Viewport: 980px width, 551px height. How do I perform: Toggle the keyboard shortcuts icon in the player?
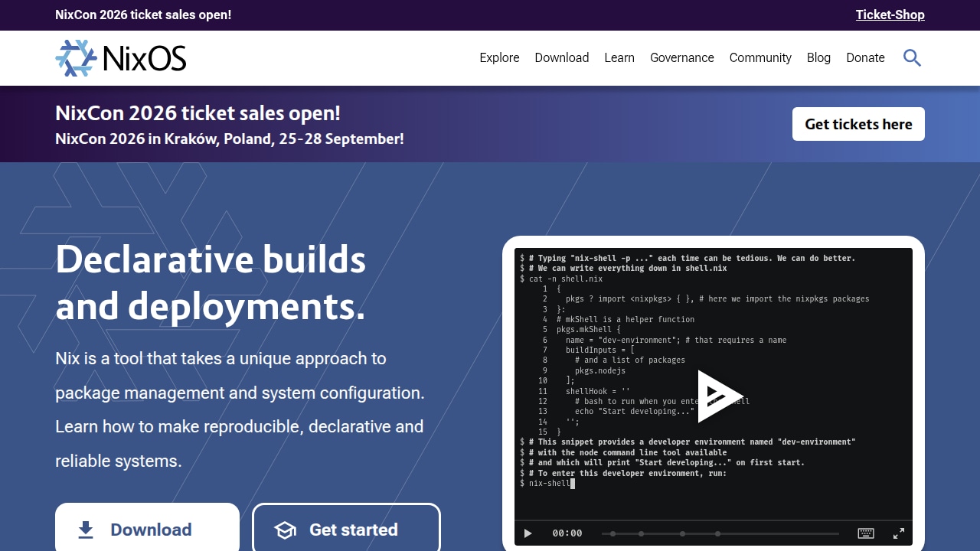tap(866, 533)
